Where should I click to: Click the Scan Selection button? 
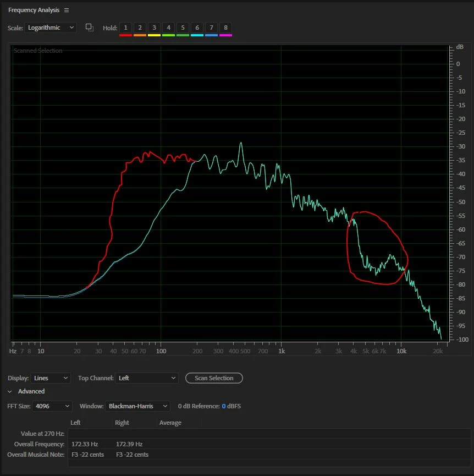[214, 378]
